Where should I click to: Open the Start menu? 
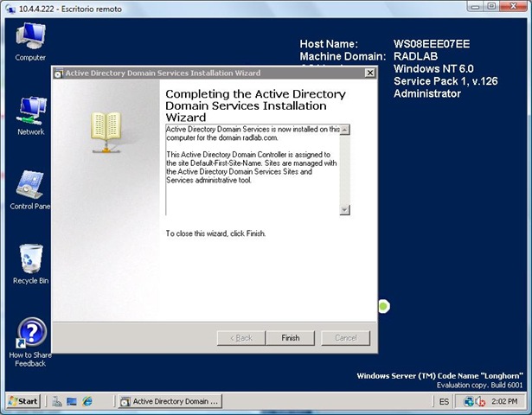click(23, 401)
